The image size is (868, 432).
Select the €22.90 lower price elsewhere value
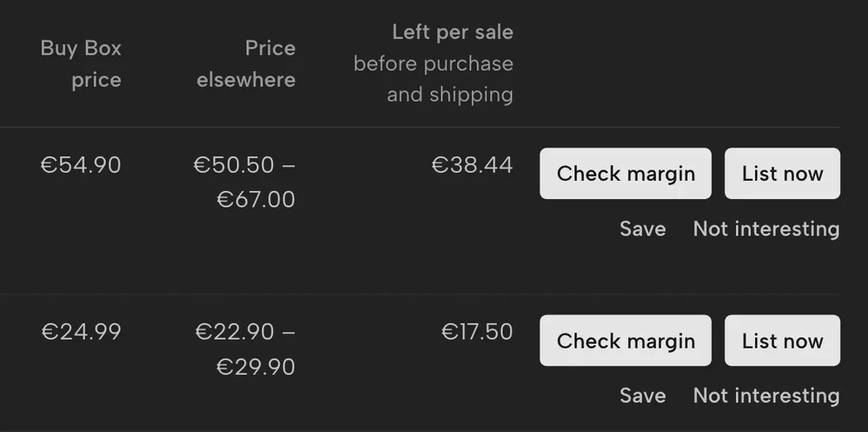pyautogui.click(x=234, y=332)
